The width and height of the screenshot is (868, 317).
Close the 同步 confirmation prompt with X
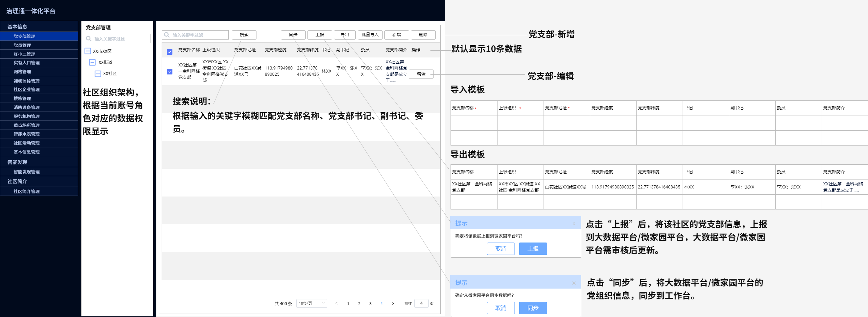point(574,283)
